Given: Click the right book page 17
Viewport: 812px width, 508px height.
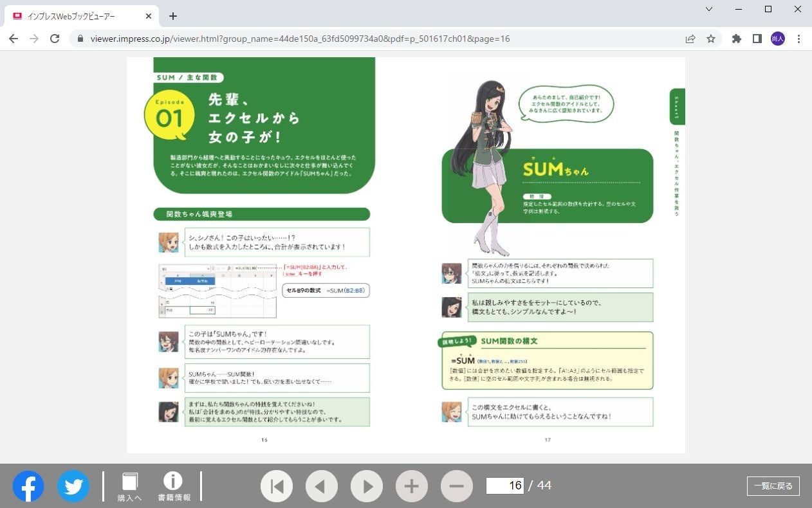Looking at the screenshot, I should click(546, 255).
